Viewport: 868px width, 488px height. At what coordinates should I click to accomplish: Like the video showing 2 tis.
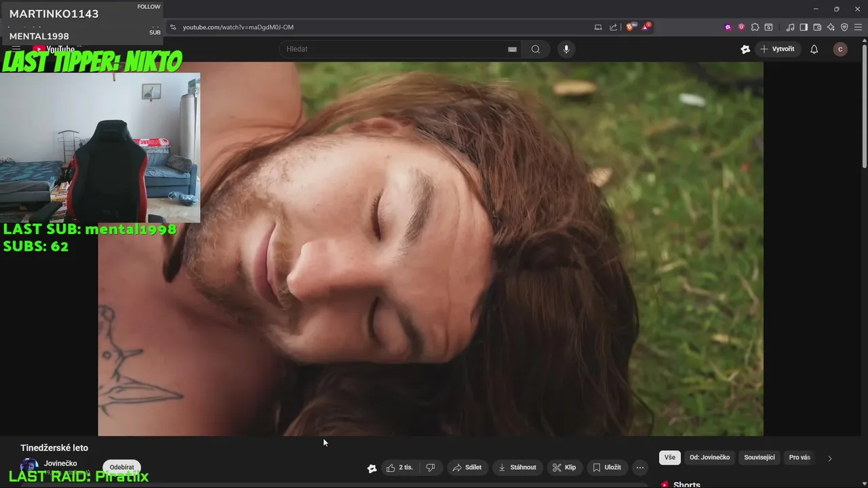[400, 468]
